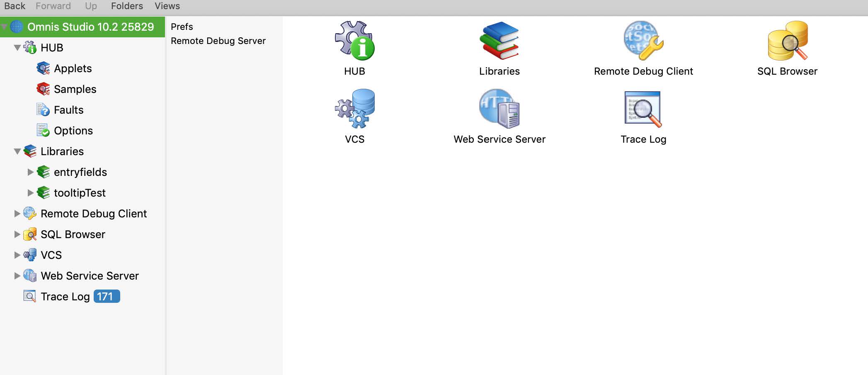Open the Views toolbar menu
This screenshot has height=375, width=868.
(x=167, y=6)
